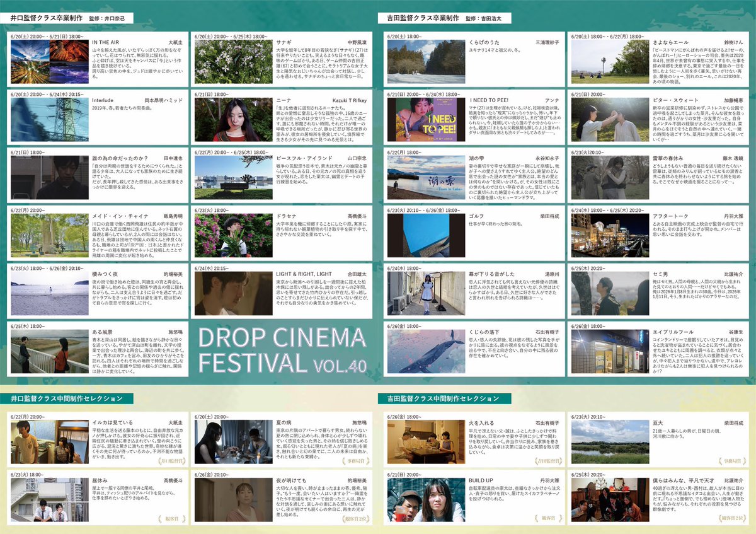756x534 pixels.
Task: Click director name 三浦理紗子
Action: [x=547, y=42]
